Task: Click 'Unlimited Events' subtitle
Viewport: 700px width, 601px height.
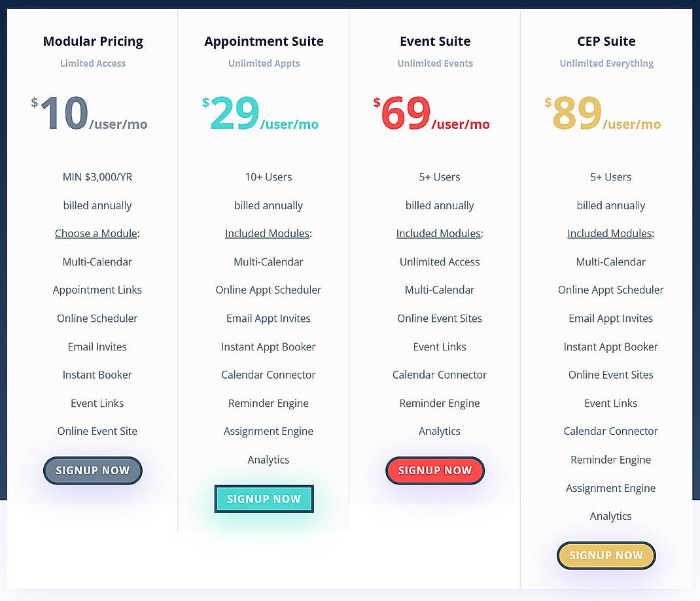Action: tap(435, 63)
